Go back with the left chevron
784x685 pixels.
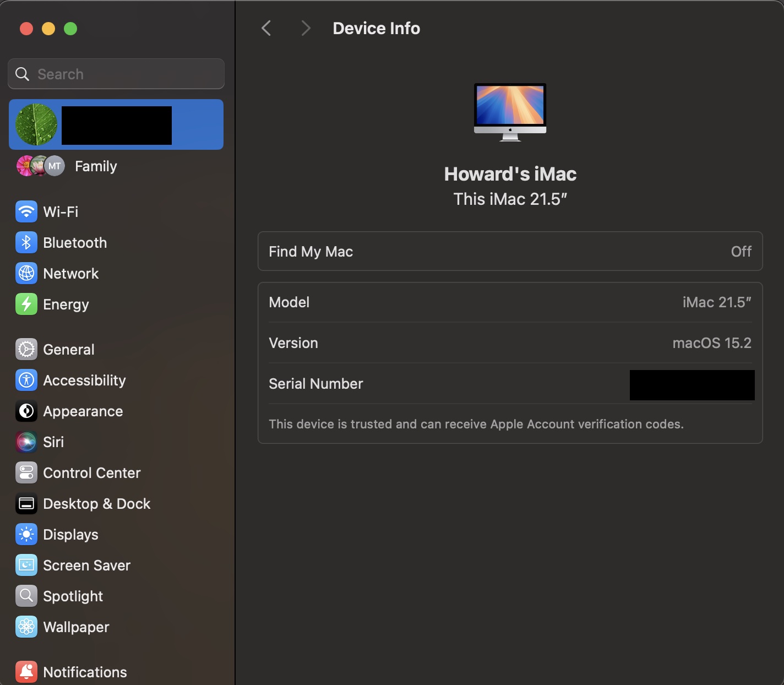pyautogui.click(x=266, y=28)
